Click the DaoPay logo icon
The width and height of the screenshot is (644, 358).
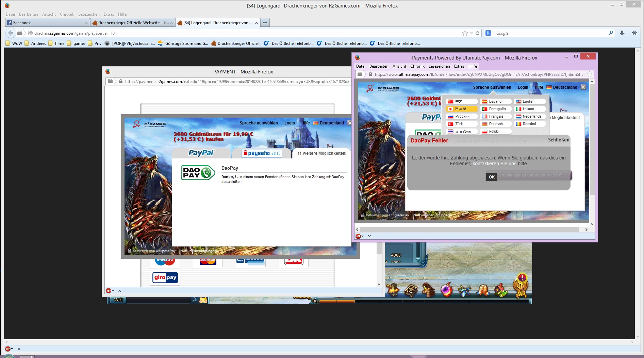pos(198,173)
